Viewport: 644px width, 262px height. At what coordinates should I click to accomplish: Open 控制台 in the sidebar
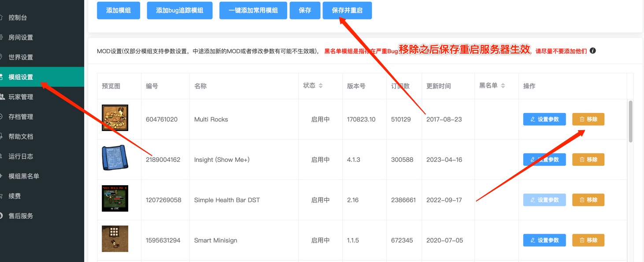click(18, 18)
